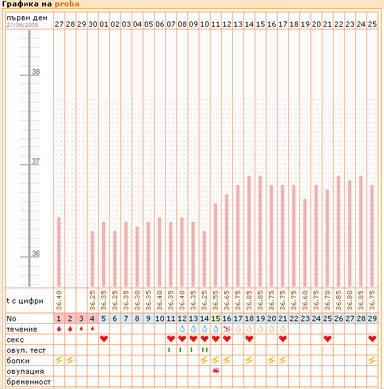
Task: Select cycle day number 15 cell
Action: tap(216, 318)
